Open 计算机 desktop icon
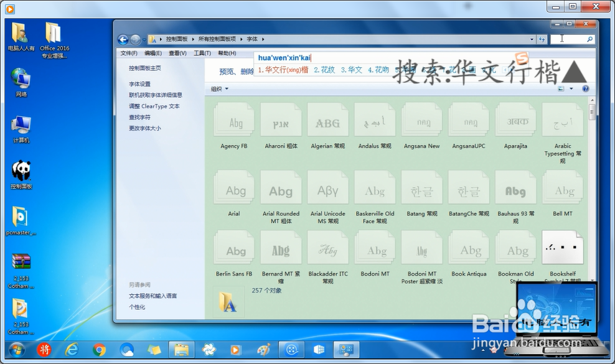Image resolution: width=615 pixels, height=364 pixels. 21,129
